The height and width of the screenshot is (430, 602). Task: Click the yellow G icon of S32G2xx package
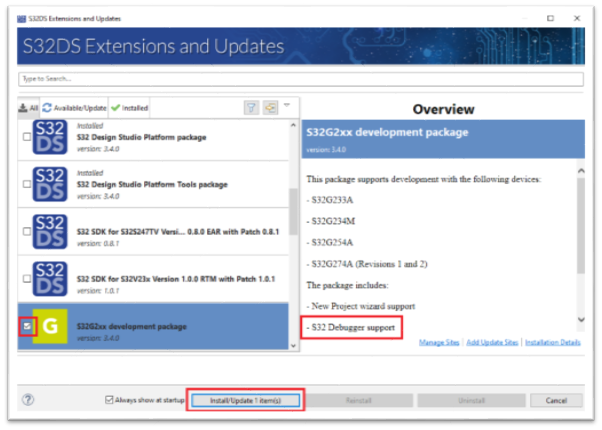point(50,326)
